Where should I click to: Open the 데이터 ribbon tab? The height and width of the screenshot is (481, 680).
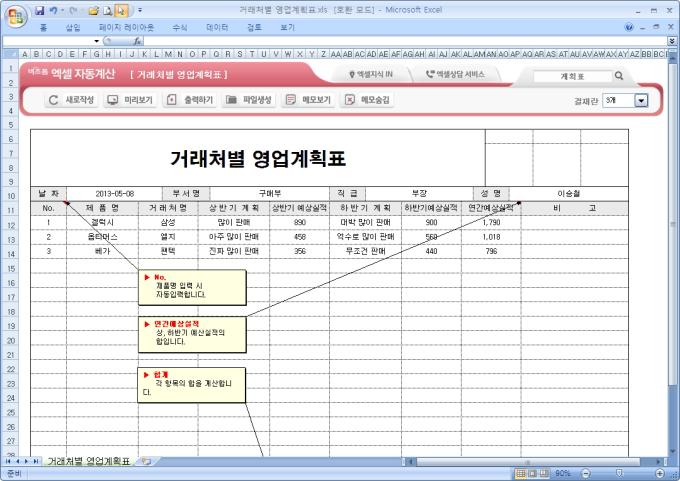click(x=217, y=27)
